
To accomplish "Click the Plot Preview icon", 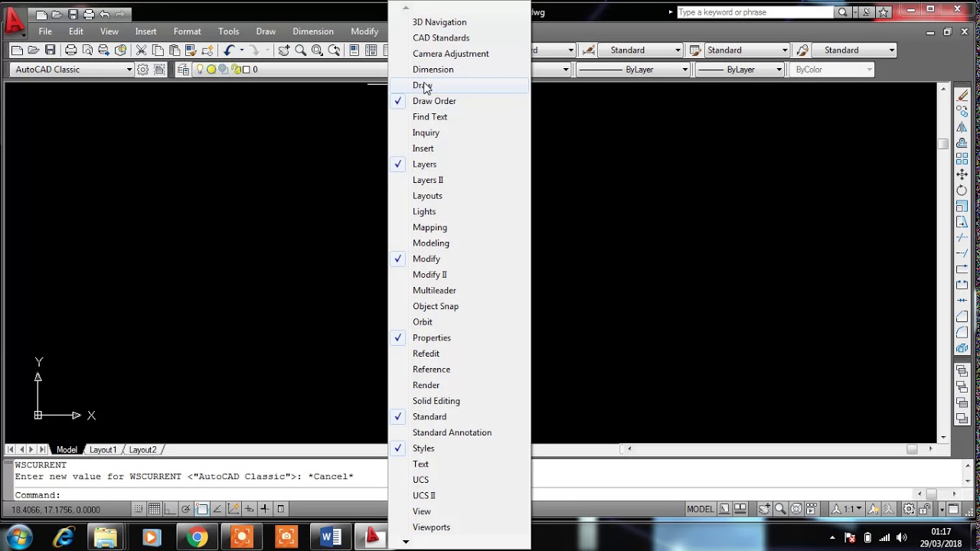I will 87,50.
